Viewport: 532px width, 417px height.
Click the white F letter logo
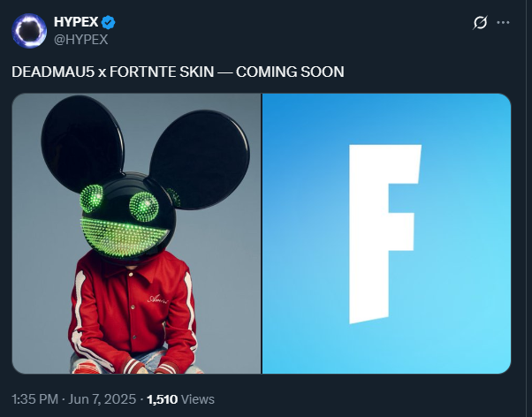[x=385, y=234]
